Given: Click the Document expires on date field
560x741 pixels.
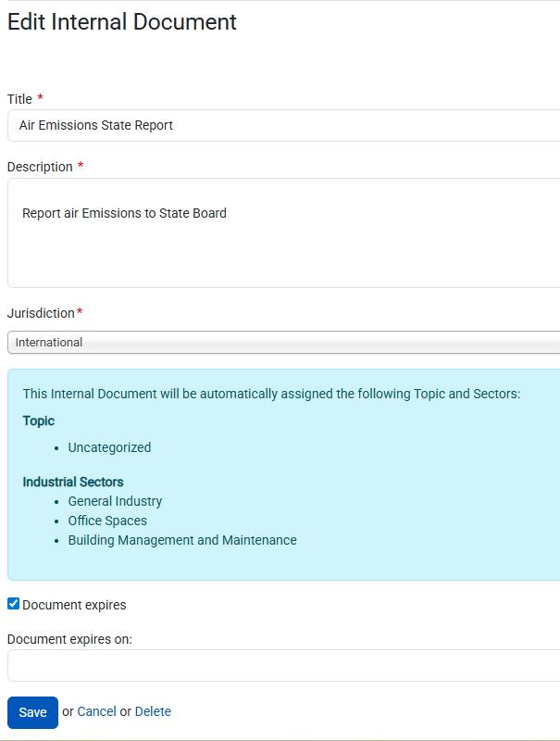Looking at the screenshot, I should point(284,665).
